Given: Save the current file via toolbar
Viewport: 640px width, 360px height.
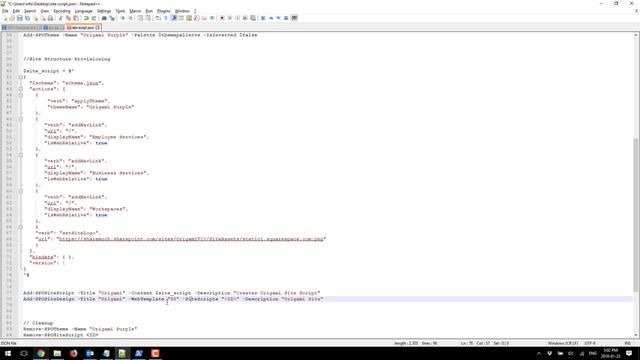Looking at the screenshot, I should [20, 18].
